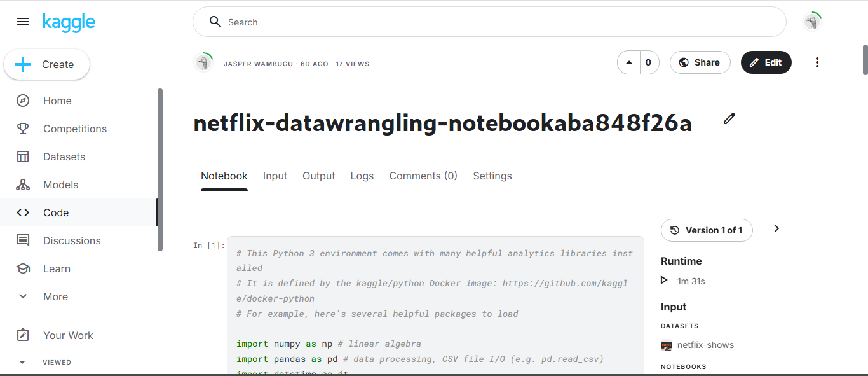
Task: Open Competitions trophy icon
Action: tap(23, 129)
